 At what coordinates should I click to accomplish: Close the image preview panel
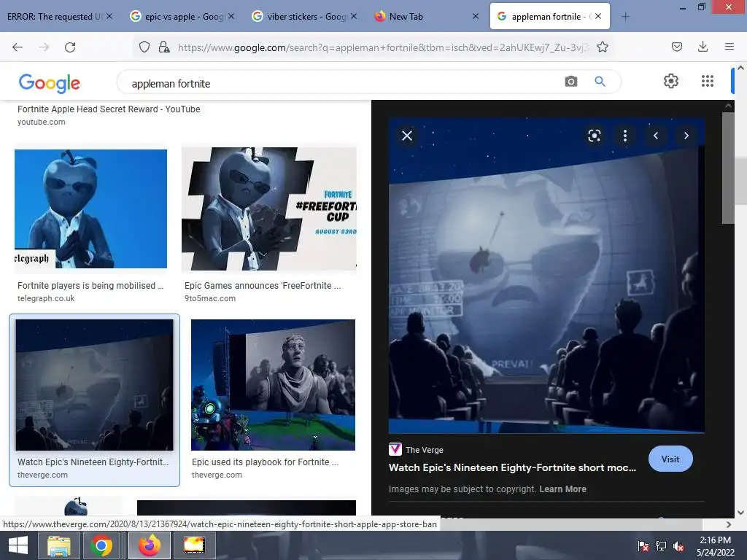407,136
